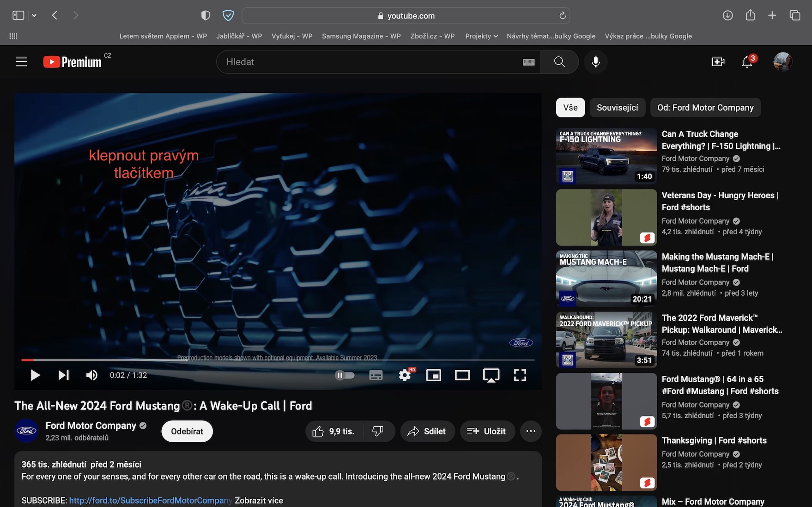Image resolution: width=812 pixels, height=507 pixels.
Task: Like the video with 9,9 tis.
Action: click(x=334, y=431)
